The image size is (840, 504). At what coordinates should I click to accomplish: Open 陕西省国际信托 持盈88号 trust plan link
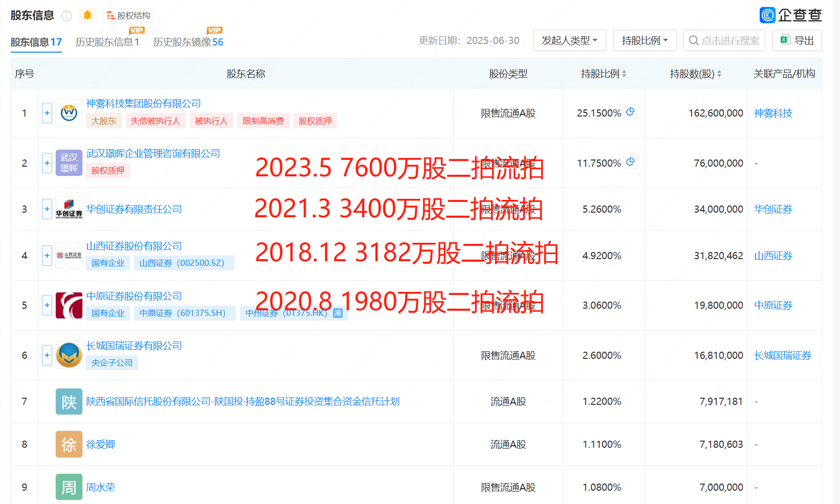[x=243, y=401]
